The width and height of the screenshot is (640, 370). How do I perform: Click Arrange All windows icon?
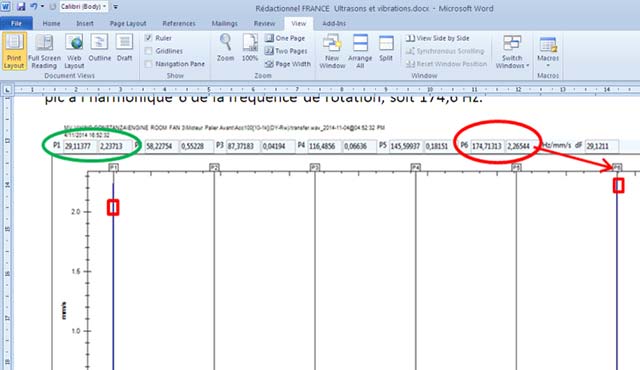[360, 51]
